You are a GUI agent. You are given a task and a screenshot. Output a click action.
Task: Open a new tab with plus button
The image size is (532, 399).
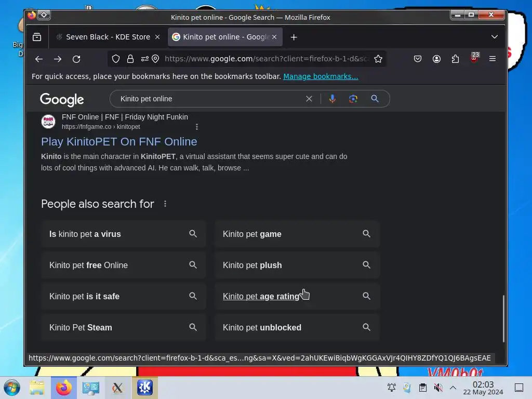pos(294,37)
